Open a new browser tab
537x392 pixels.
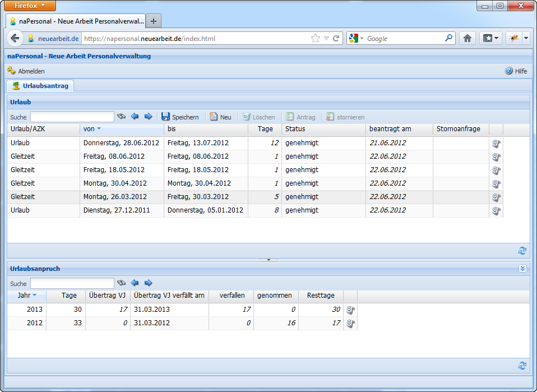point(154,21)
